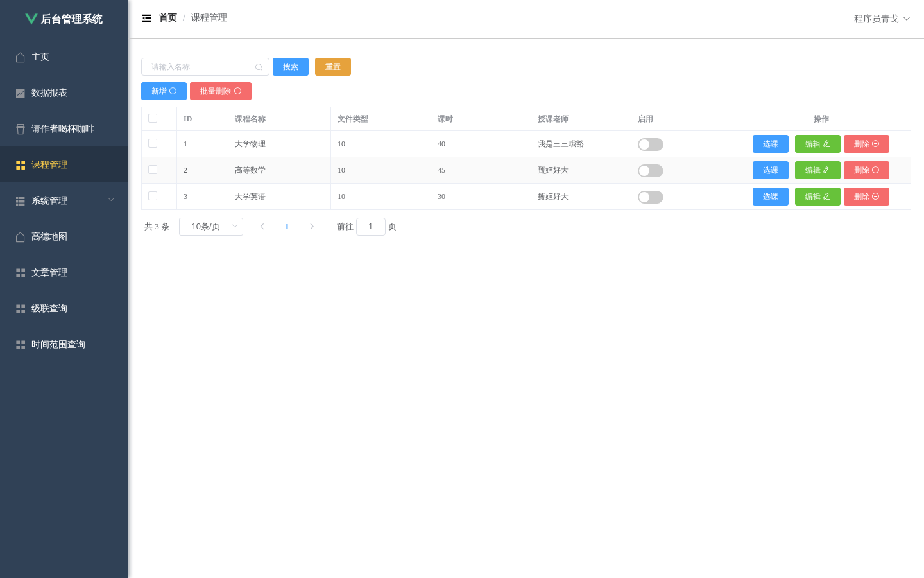The image size is (924, 578).
Task: Check the row for 大学物理
Action: [x=153, y=143]
